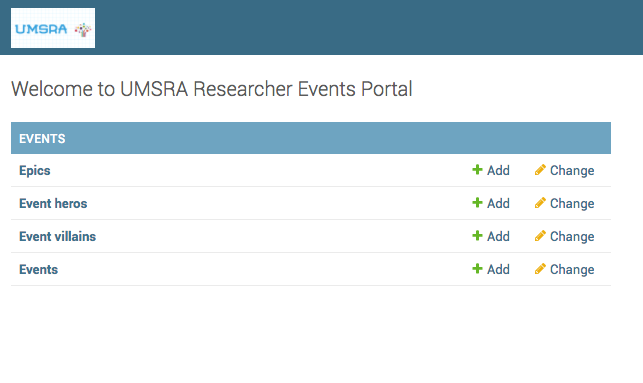This screenshot has width=643, height=383.
Task: Select Add text for Event villains
Action: (498, 237)
